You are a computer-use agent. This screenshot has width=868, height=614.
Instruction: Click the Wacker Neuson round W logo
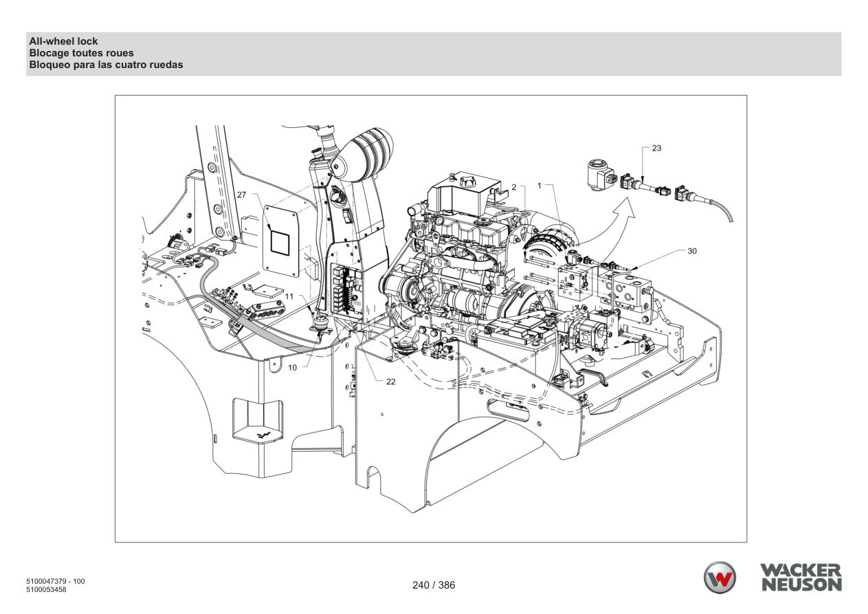tap(720, 578)
